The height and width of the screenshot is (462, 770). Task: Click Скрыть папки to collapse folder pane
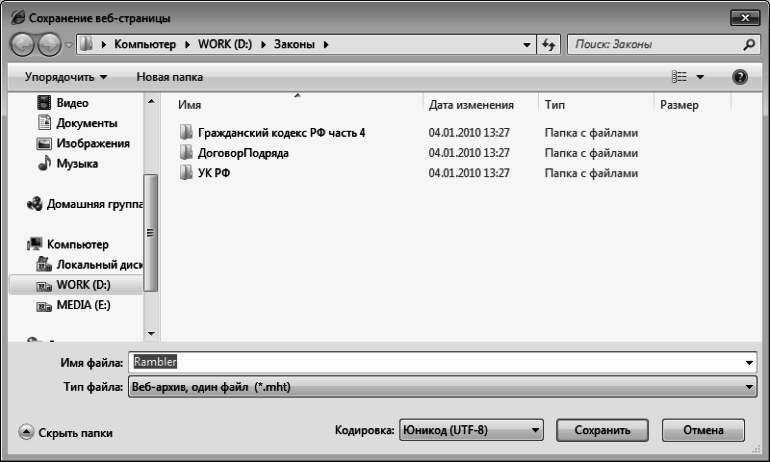(66, 433)
